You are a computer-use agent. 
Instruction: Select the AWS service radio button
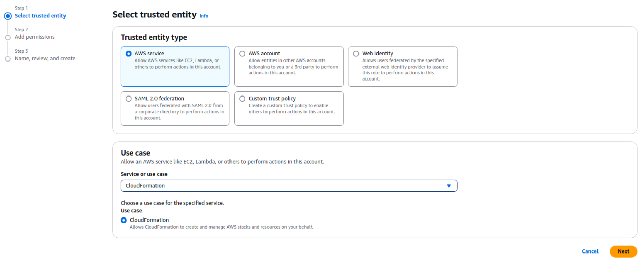click(x=129, y=54)
